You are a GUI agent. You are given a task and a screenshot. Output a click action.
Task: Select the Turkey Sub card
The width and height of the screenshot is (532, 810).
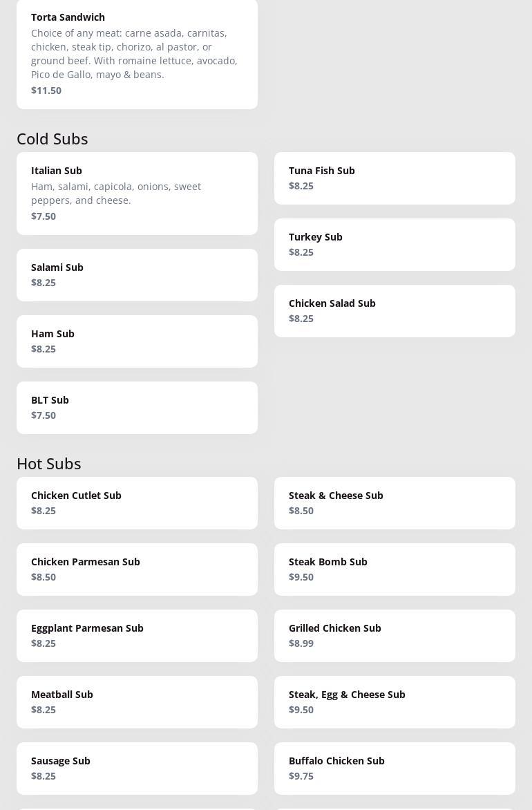point(395,244)
